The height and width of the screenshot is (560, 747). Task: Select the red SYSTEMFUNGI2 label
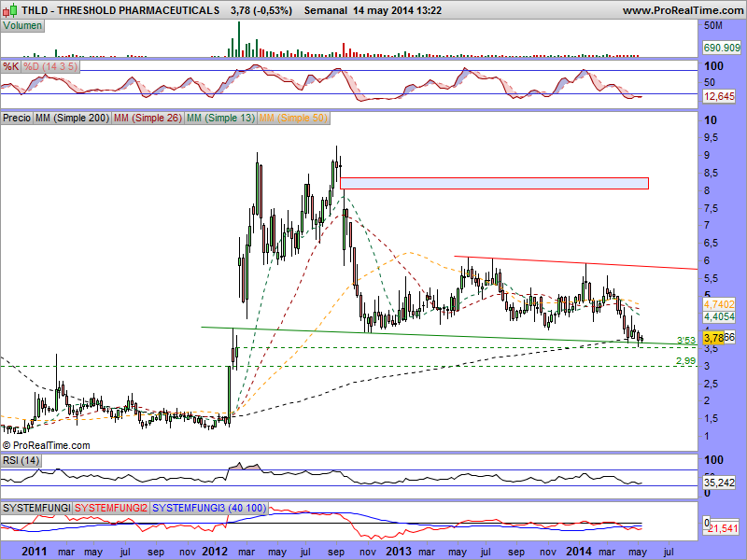click(x=111, y=508)
